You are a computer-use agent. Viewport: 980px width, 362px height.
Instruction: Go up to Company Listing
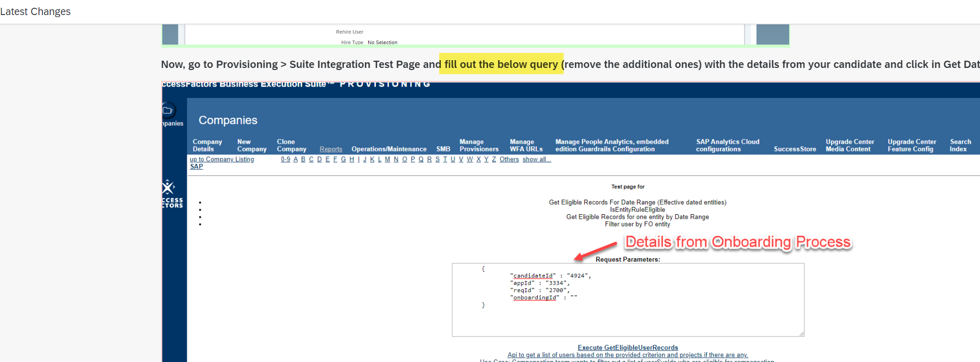click(x=222, y=159)
